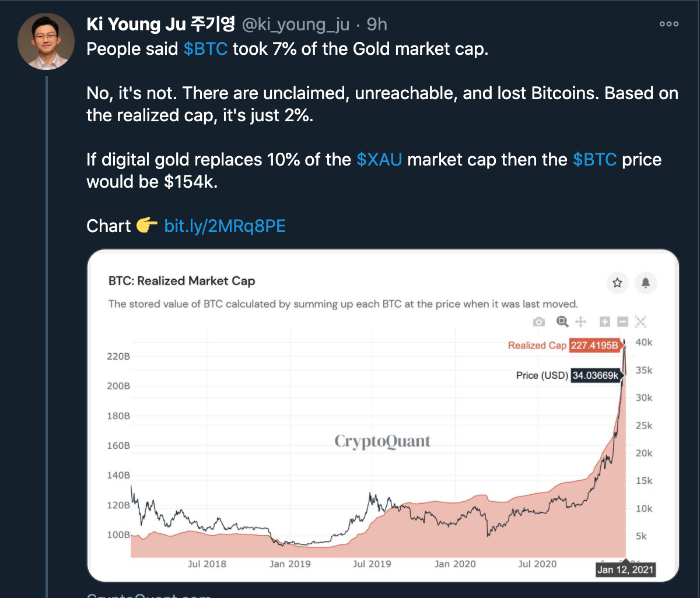Click the 9h tweet timestamp

coord(377,24)
